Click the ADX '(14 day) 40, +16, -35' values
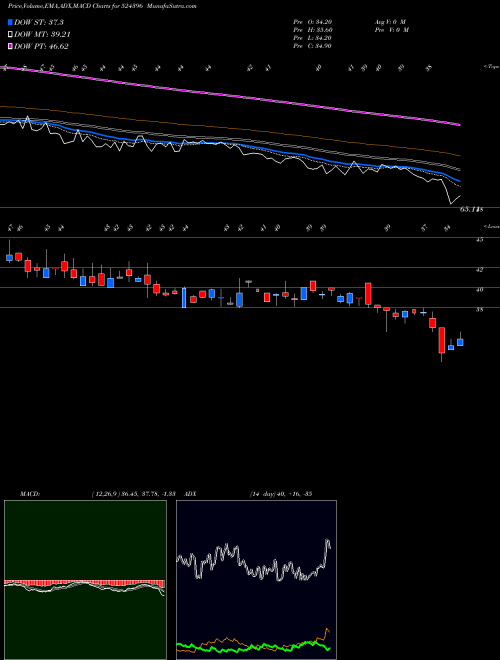500x660 pixels. pyautogui.click(x=281, y=494)
